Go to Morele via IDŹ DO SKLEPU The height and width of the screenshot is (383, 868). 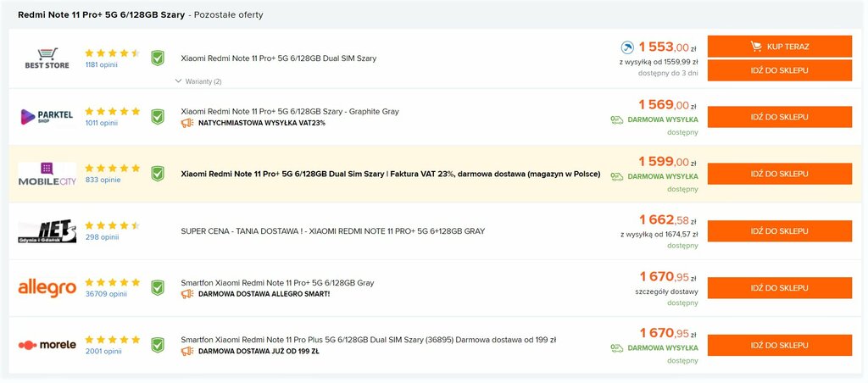pos(780,346)
